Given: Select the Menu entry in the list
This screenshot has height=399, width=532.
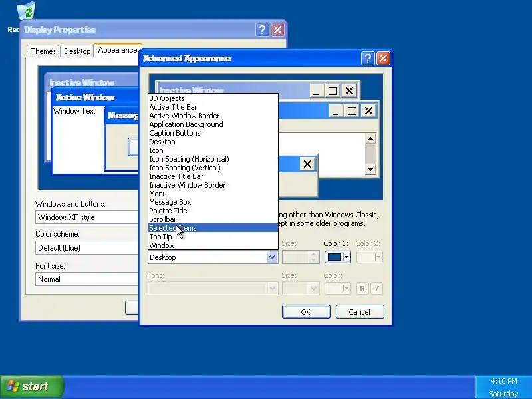Looking at the screenshot, I should [x=213, y=194].
